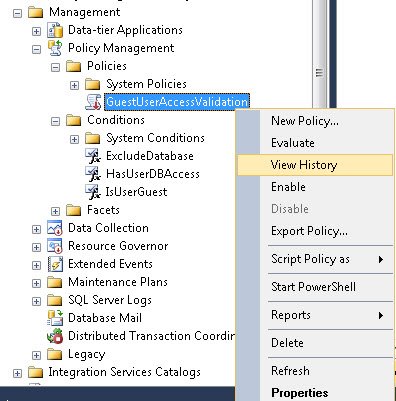Click the Database Mail icon
This screenshot has height=401, width=396.
[x=55, y=318]
